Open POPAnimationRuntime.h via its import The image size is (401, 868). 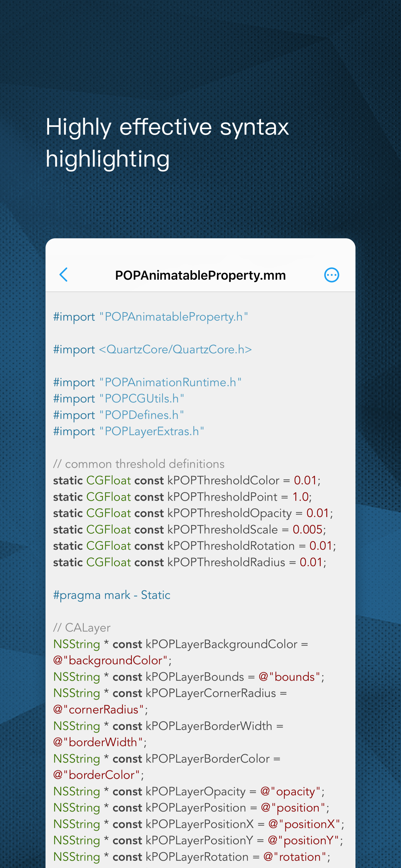click(x=170, y=382)
